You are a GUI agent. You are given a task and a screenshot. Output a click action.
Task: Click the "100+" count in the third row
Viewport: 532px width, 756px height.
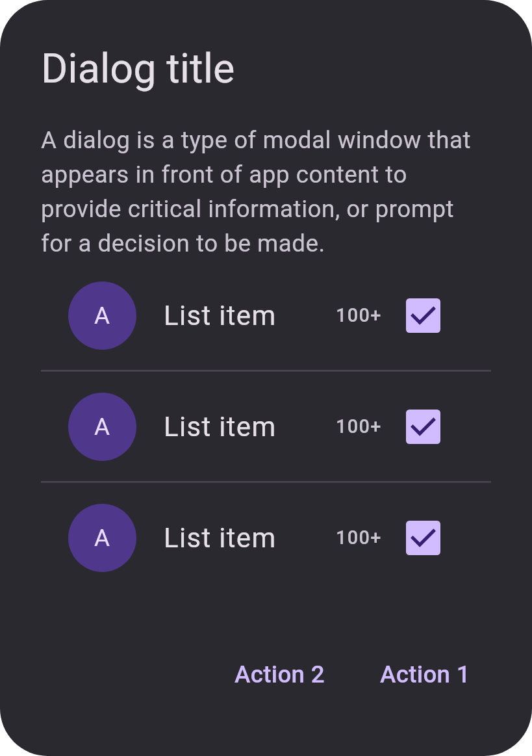pos(359,538)
